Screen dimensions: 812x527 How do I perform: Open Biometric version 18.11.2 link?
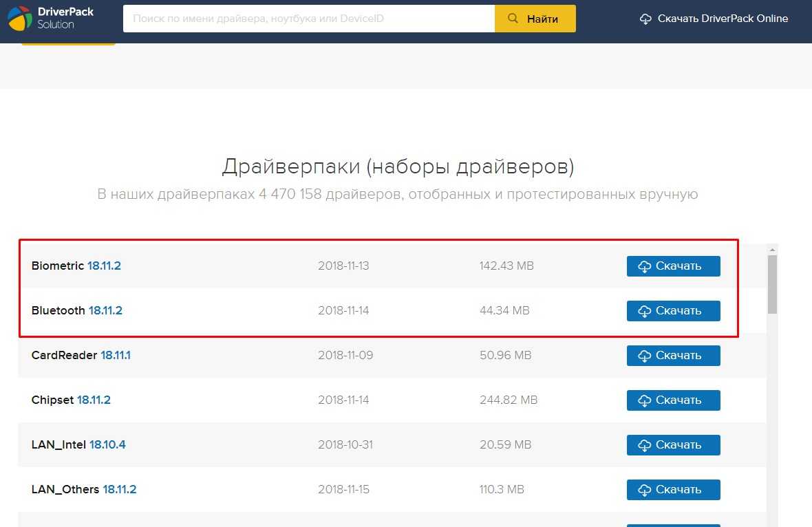coord(104,266)
